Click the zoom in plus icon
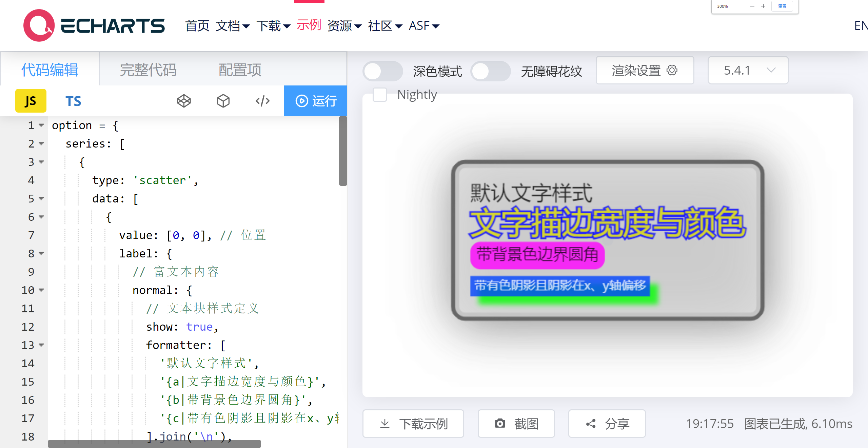The image size is (868, 448). tap(763, 6)
